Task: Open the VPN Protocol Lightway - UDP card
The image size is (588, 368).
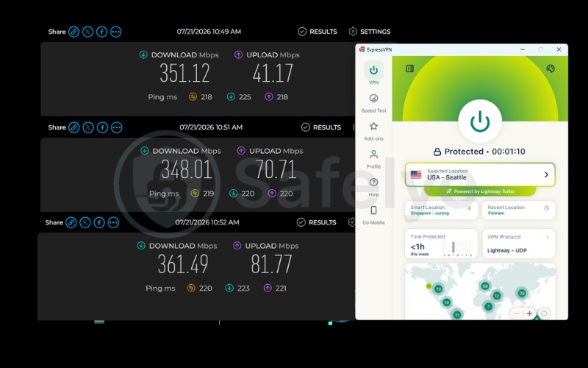Action: click(519, 244)
